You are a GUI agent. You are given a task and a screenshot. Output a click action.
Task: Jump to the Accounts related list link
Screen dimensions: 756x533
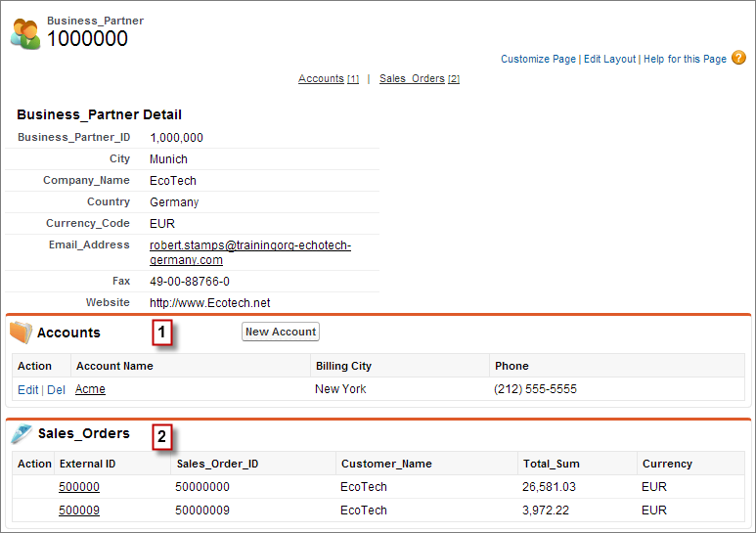coord(321,79)
